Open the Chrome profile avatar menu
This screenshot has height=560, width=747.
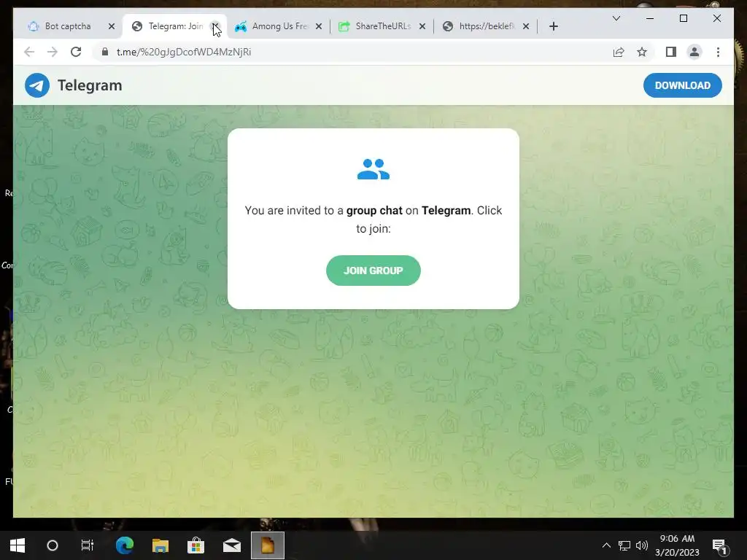tap(694, 52)
